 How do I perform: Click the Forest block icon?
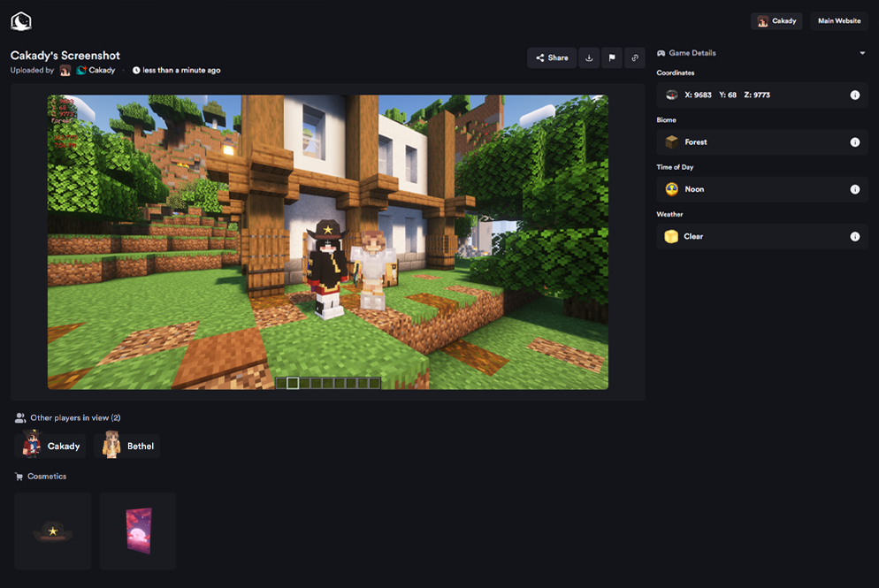(671, 141)
